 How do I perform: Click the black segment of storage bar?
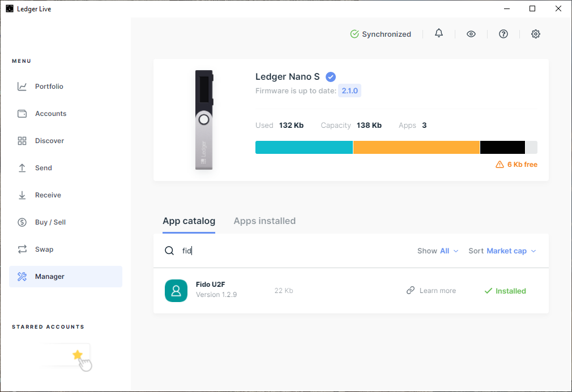coord(502,147)
